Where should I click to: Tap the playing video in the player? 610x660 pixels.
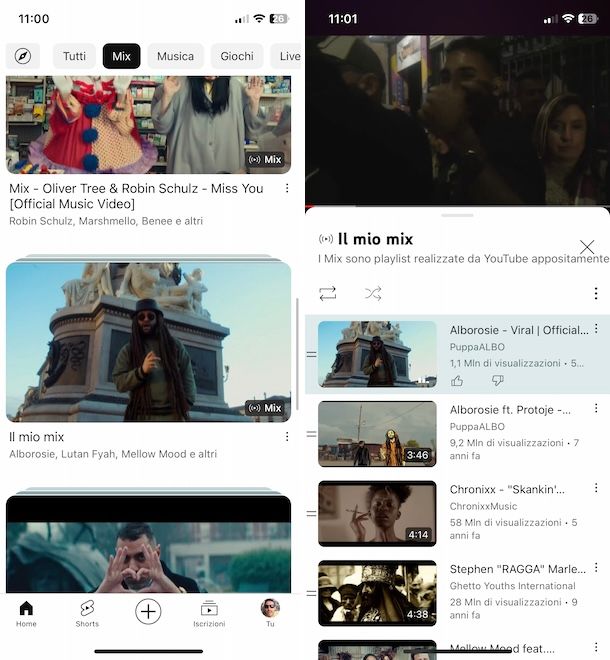pos(457,120)
